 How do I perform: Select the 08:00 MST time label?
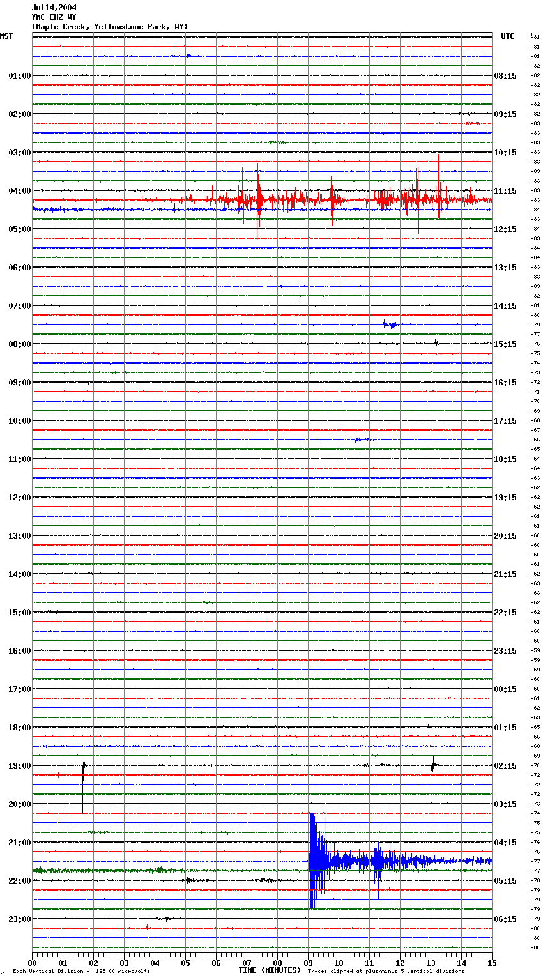[x=20, y=344]
